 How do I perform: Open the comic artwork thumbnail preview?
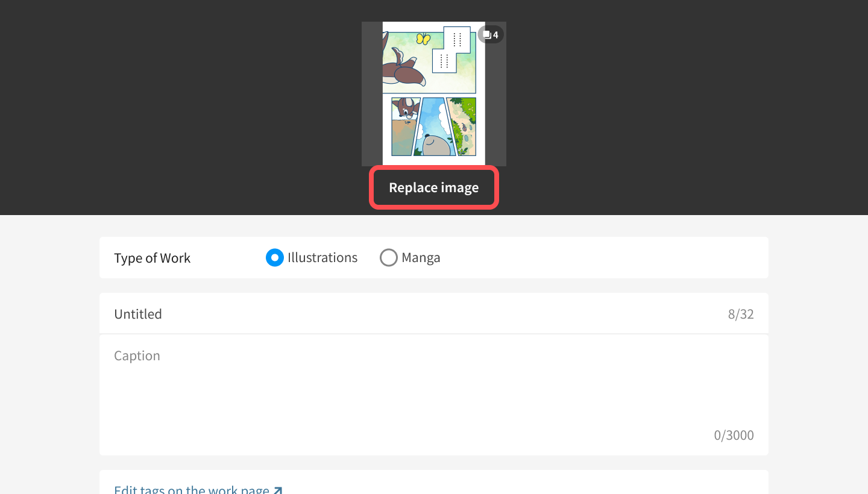[x=434, y=94]
